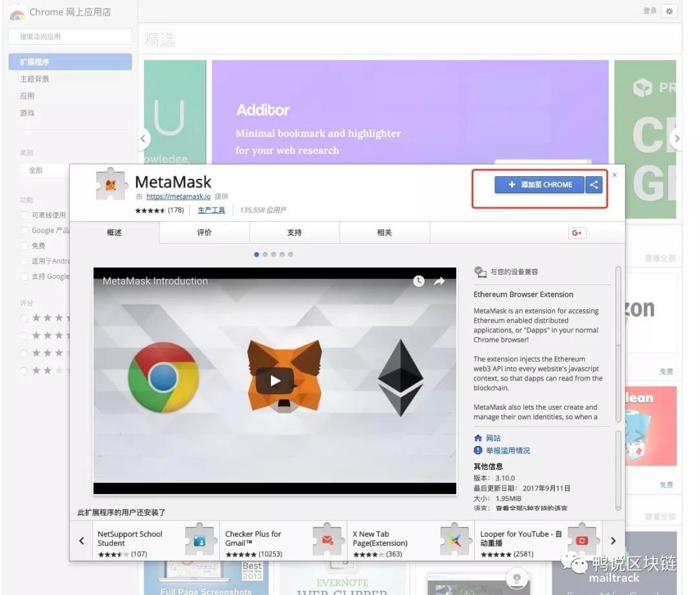Select 应用 in the sidebar
The height and width of the screenshot is (595, 700).
tap(27, 96)
